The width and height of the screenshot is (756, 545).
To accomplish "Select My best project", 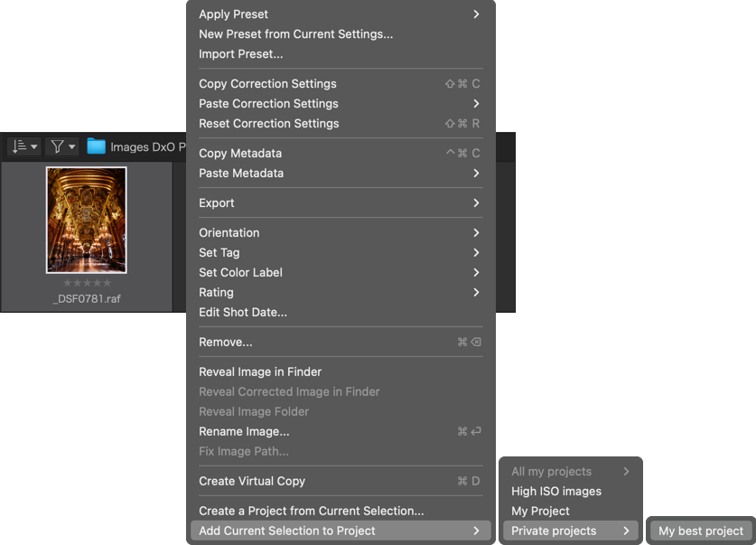I will click(701, 531).
